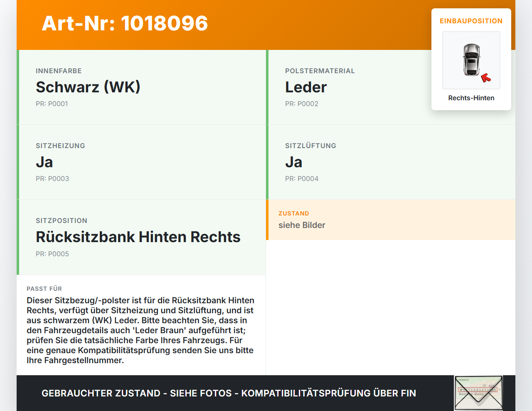Enable the ZUSTAND highlighted panel
Screen dimensions: 532x411
coord(391,220)
